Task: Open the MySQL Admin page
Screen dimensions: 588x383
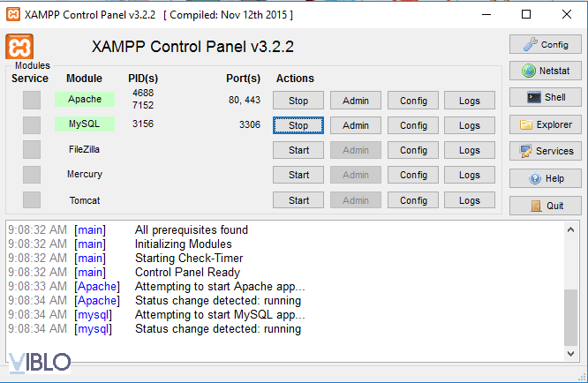Action: pos(356,125)
